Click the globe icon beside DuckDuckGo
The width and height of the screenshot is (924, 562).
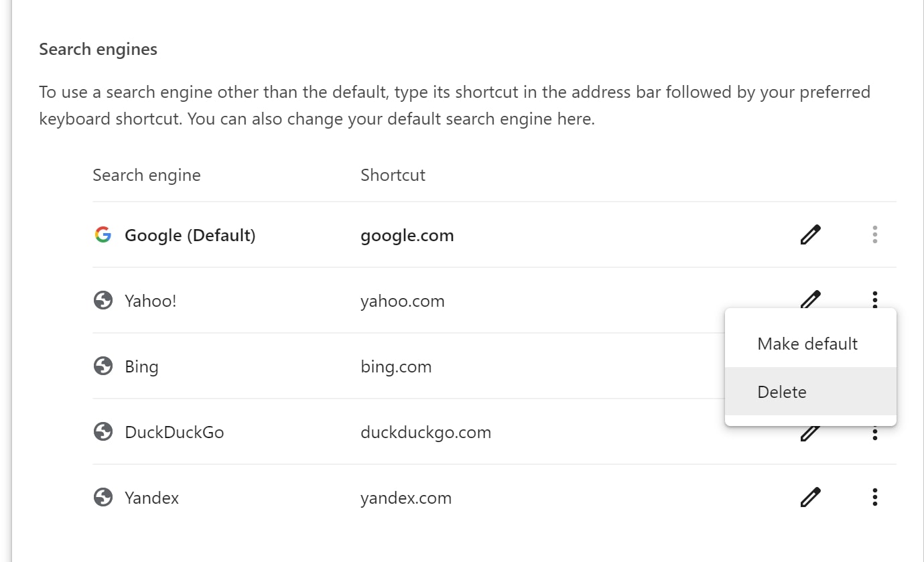pos(103,431)
